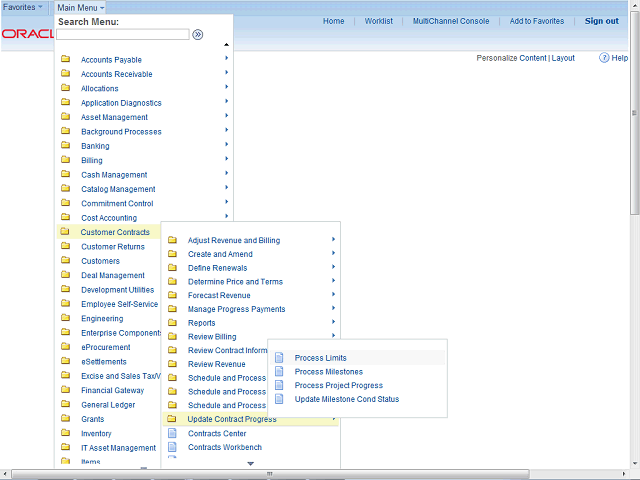
Task: Click the Cost Accounting menu text
Action: (x=109, y=218)
